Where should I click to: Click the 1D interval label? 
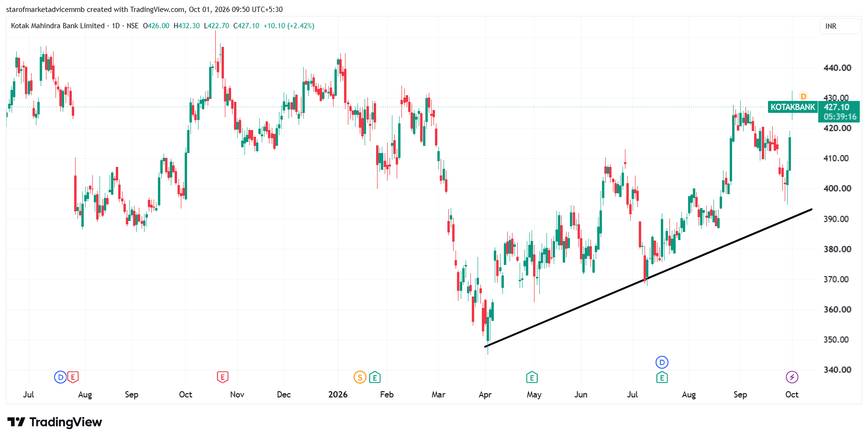[116, 26]
